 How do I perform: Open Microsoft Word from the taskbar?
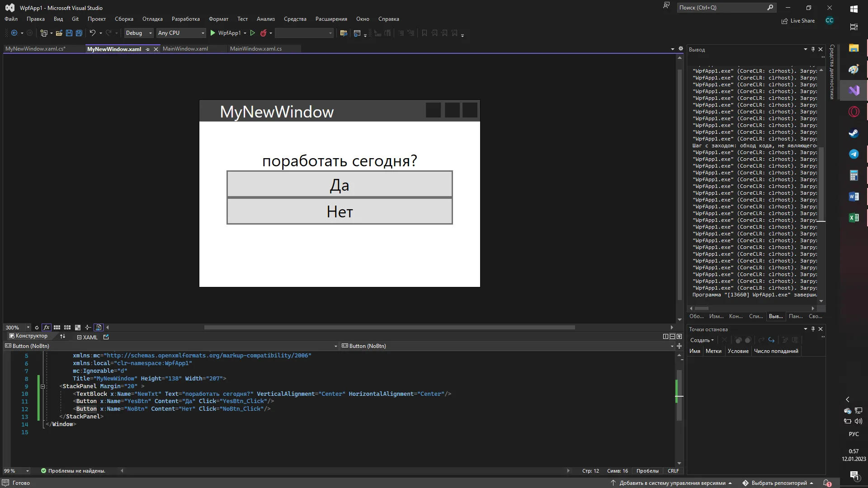pos(854,197)
